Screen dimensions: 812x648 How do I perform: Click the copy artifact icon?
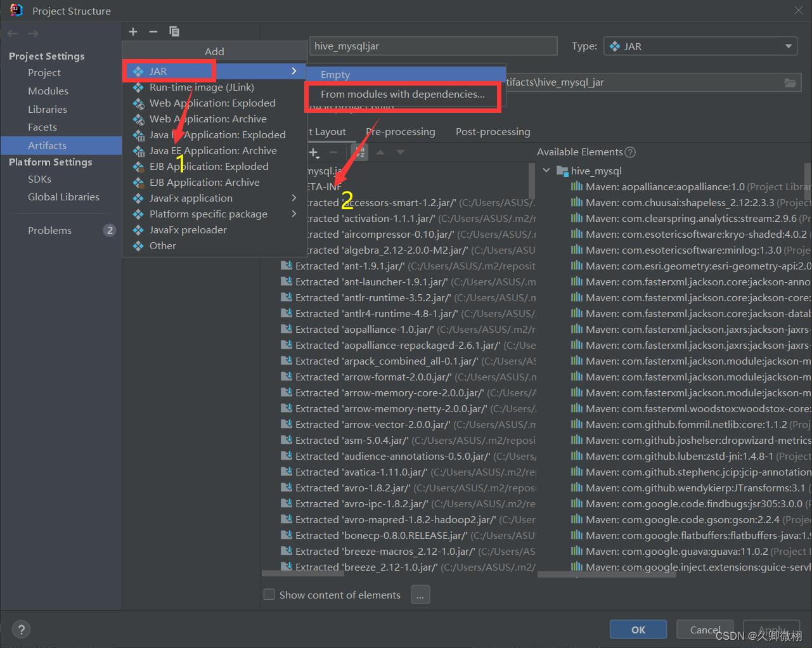(174, 31)
